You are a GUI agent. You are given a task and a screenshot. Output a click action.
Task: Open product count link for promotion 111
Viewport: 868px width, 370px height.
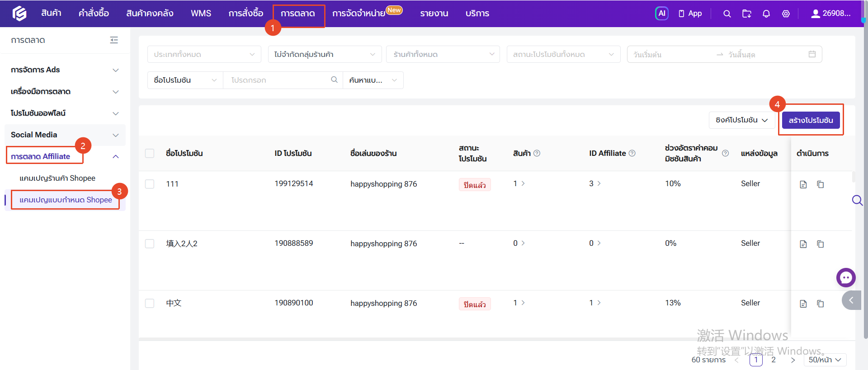click(519, 183)
